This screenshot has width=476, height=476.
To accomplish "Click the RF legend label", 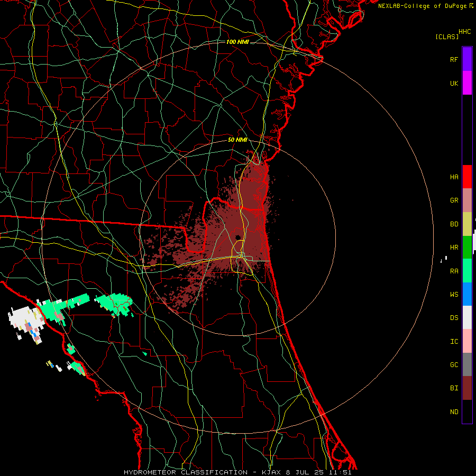I will [454, 59].
